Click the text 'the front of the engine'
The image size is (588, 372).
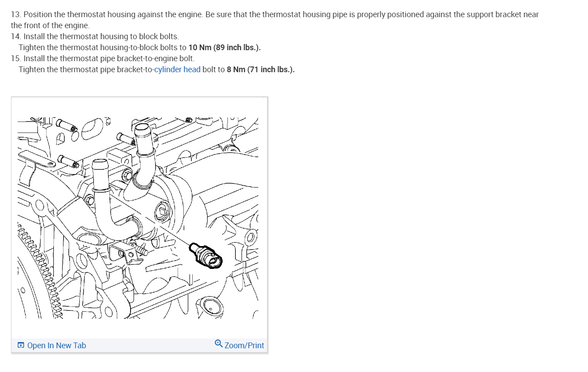tap(50, 26)
